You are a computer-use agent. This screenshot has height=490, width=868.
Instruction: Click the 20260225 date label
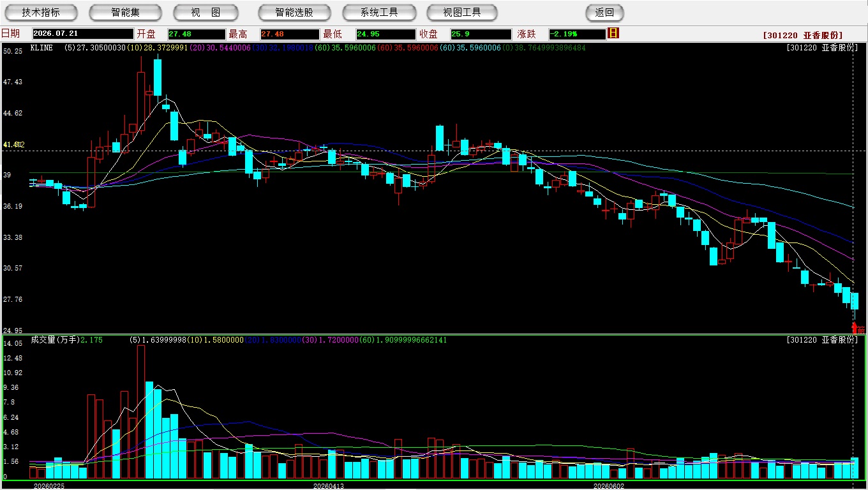pyautogui.click(x=49, y=486)
